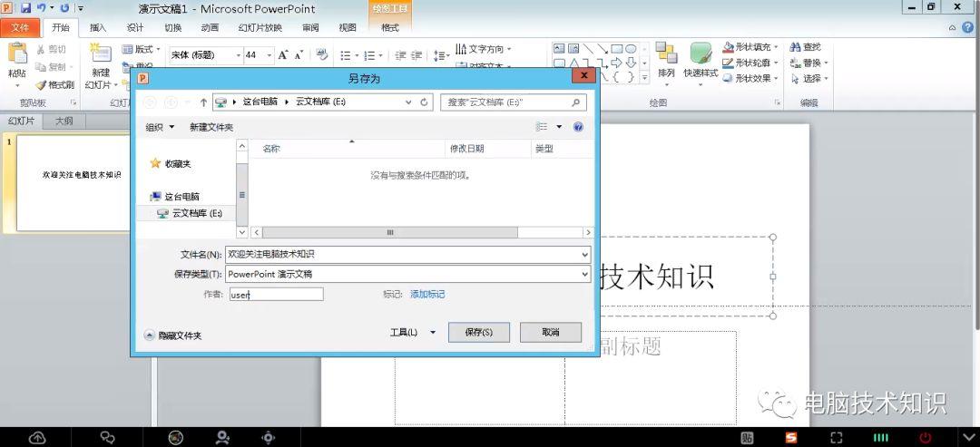Image resolution: width=980 pixels, height=447 pixels.
Task: Click the increase indent icon
Action: (416, 55)
